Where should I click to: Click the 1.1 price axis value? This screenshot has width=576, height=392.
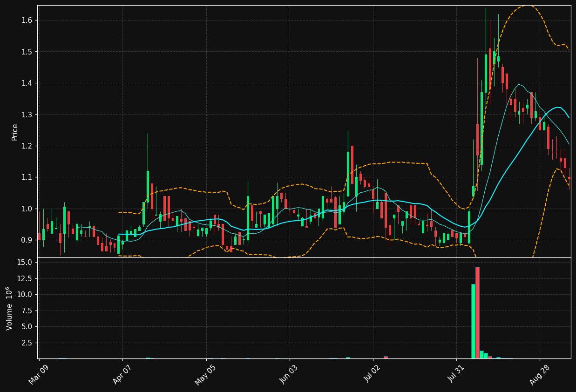(26, 177)
